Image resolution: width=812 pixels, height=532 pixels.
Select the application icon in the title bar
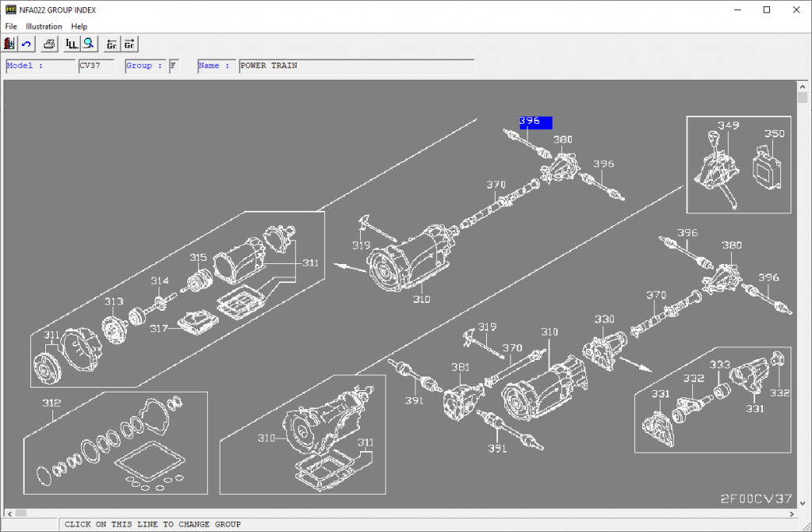point(11,10)
